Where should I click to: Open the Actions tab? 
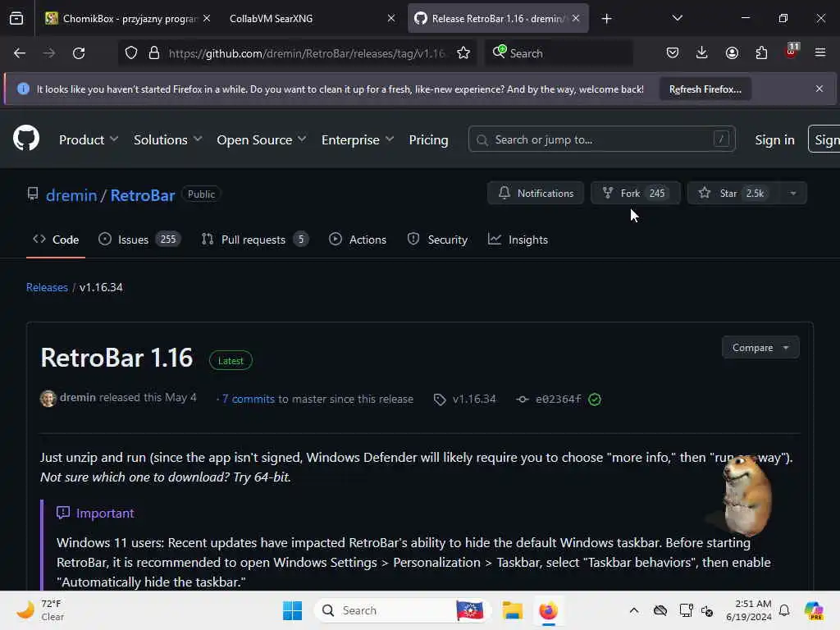pos(358,240)
